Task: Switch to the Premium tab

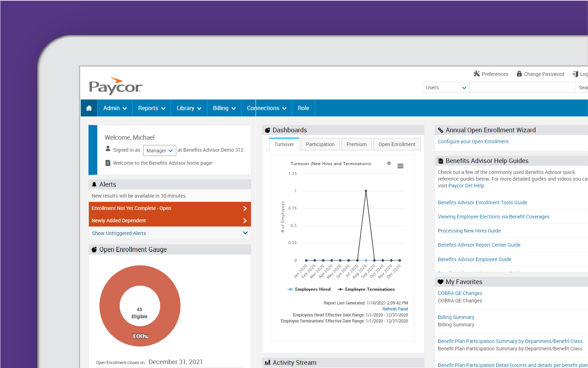Action: [x=356, y=144]
